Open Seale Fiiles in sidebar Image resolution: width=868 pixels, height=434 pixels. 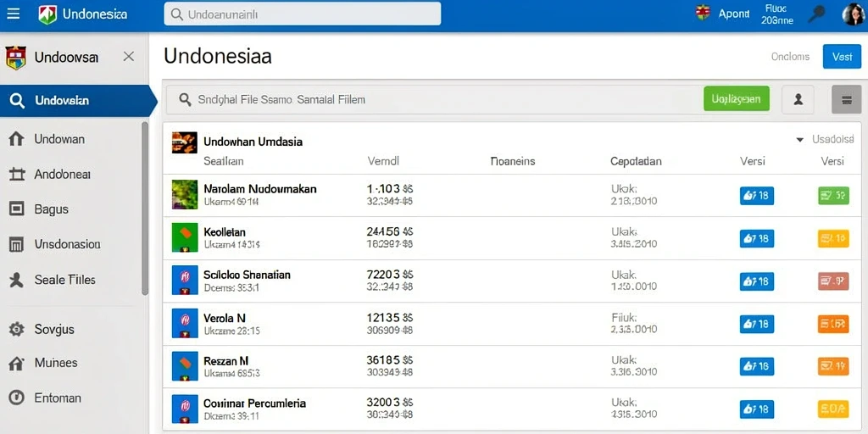(64, 280)
